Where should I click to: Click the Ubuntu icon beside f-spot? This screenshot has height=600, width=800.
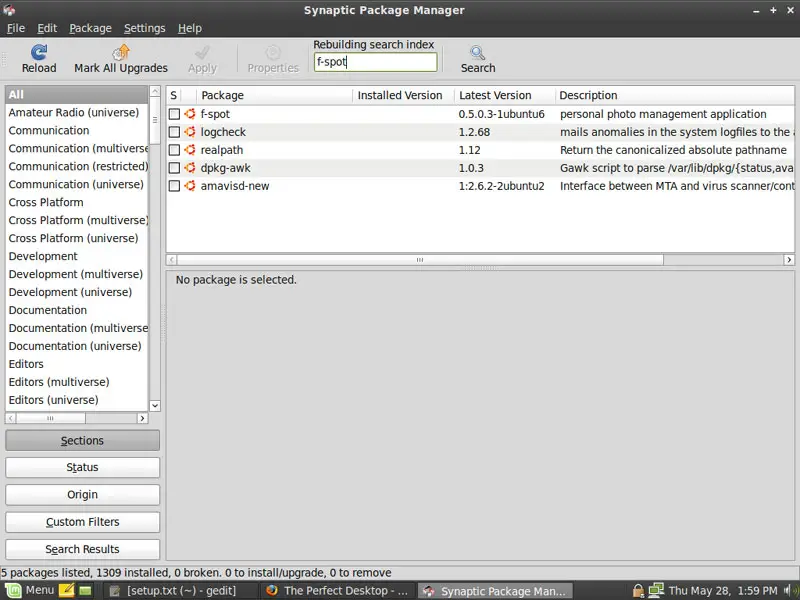190,114
